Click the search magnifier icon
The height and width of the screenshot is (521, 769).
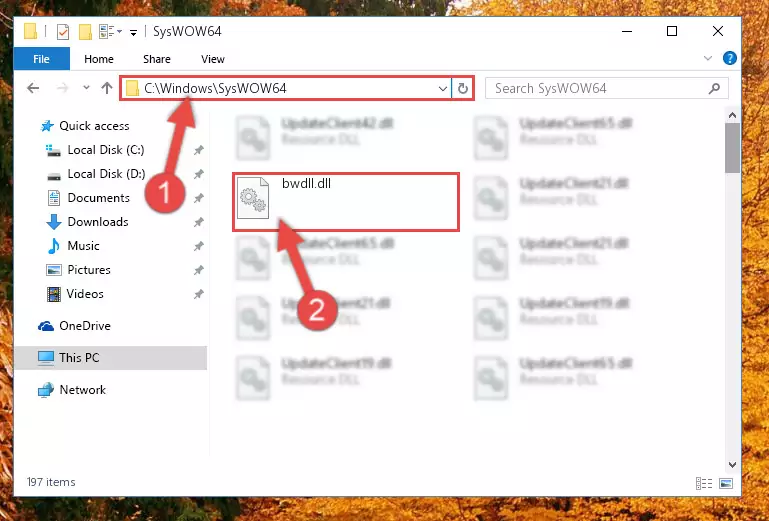(x=715, y=88)
